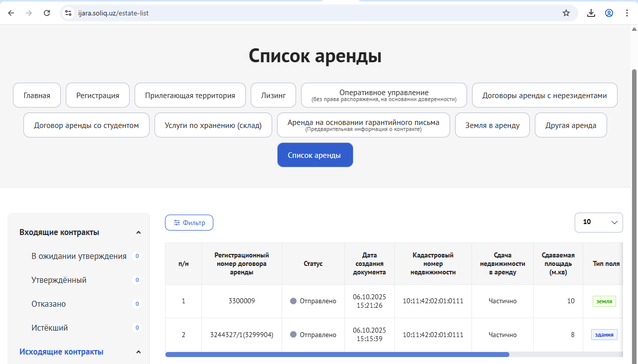This screenshot has height=364, width=638.
Task: Click the земля tag
Action: coord(604,301)
